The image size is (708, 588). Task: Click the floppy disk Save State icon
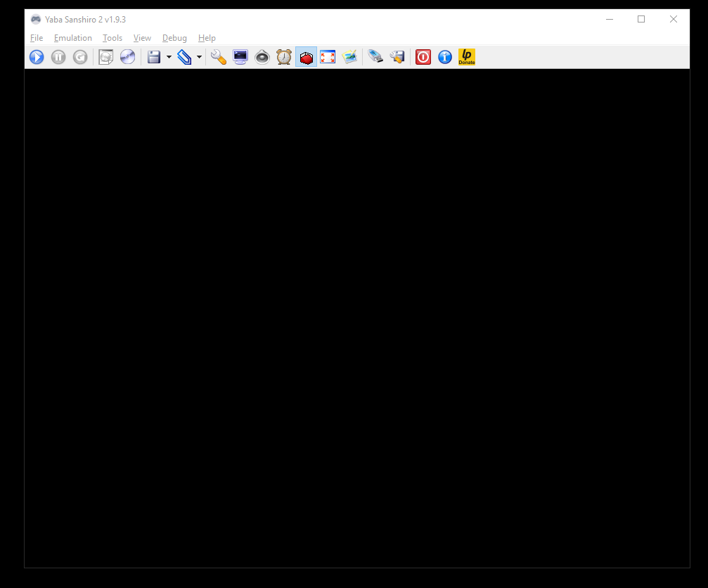tap(154, 57)
